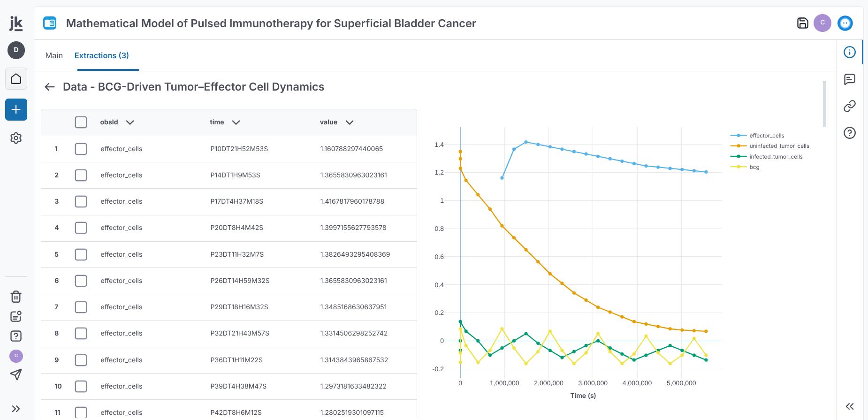This screenshot has width=868, height=420.
Task: Open the blue assistant bot icon
Action: click(x=845, y=23)
